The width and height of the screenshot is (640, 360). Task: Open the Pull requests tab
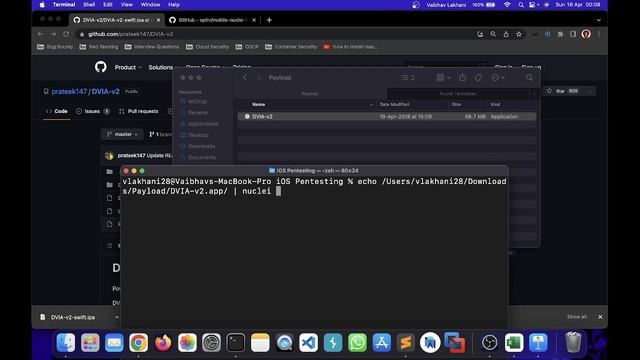coord(138,111)
